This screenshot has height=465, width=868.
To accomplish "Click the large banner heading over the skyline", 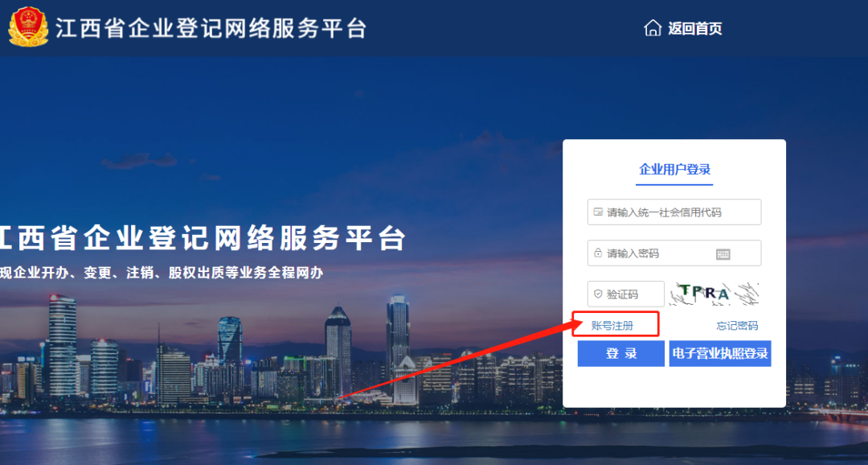I will pyautogui.click(x=203, y=238).
